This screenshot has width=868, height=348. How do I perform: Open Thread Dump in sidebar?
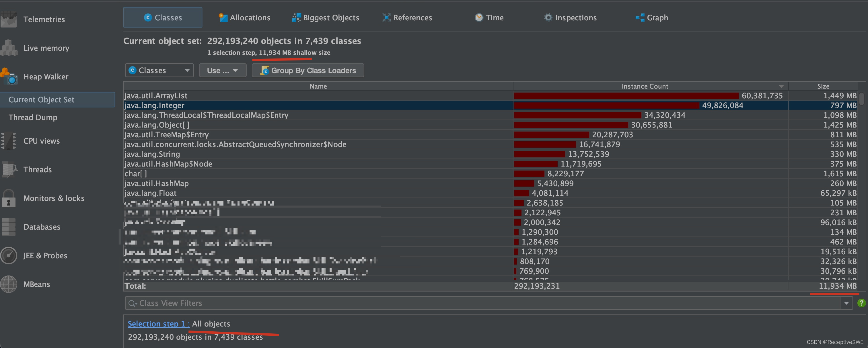(33, 117)
